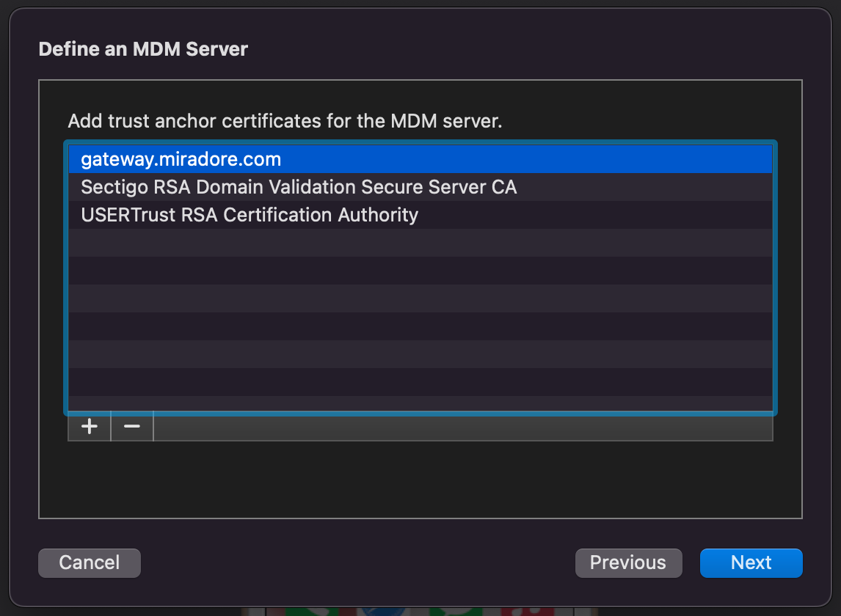Image resolution: width=841 pixels, height=616 pixels.
Task: Add a trust anchor certificate with plus
Action: [90, 427]
